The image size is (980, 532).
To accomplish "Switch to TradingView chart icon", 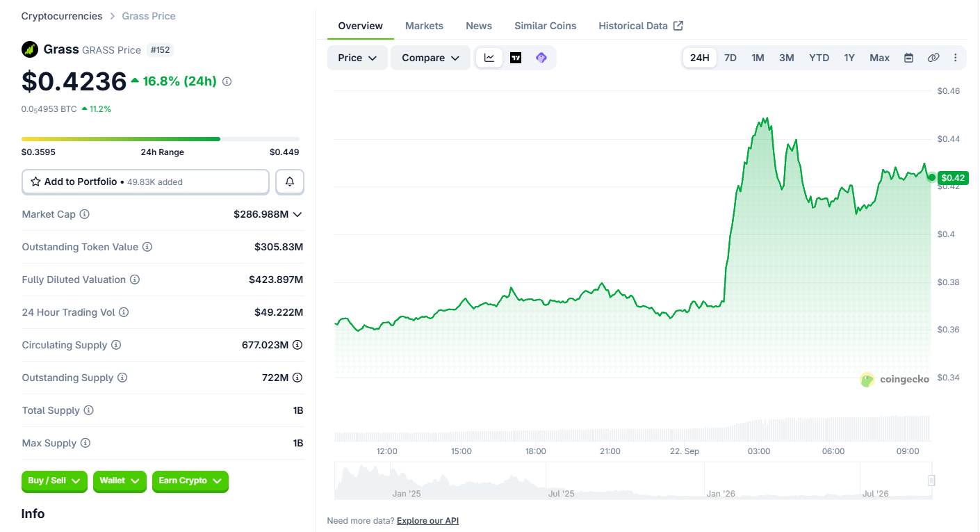I will coord(516,58).
